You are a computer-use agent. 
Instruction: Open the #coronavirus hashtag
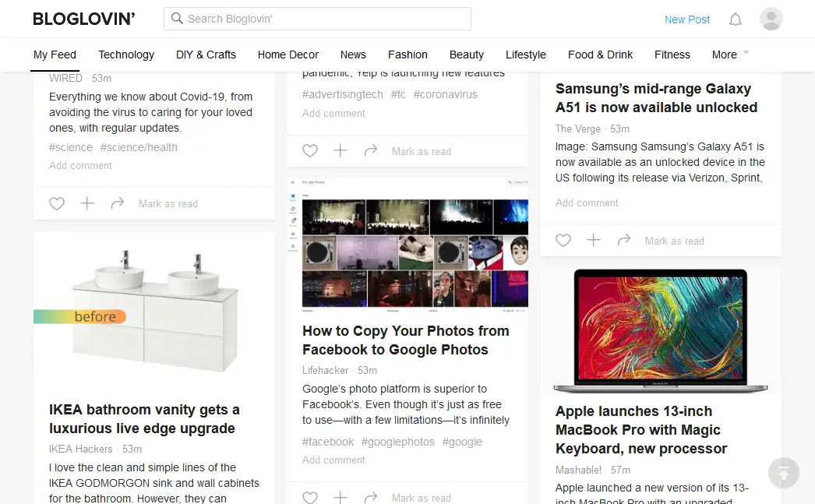(446, 94)
